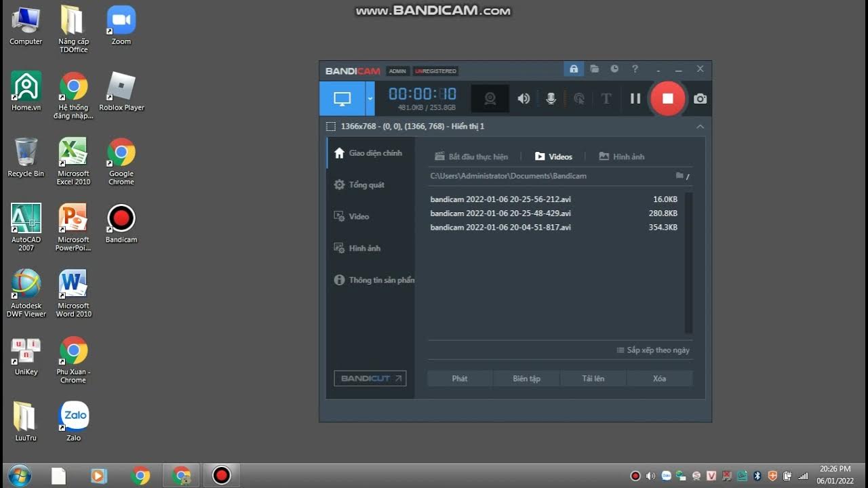The width and height of the screenshot is (868, 488).
Task: Click the output path C:\Users\Administrator\Documents\Bandicam
Action: [508, 176]
